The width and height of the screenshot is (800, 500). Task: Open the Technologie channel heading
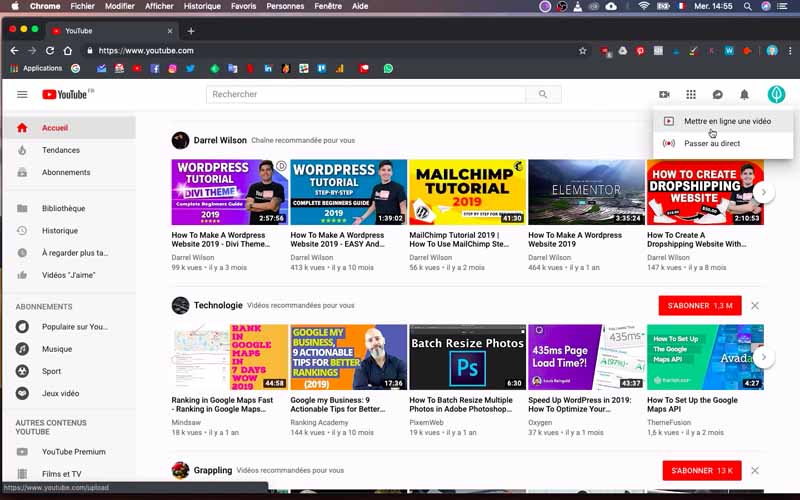click(x=218, y=305)
